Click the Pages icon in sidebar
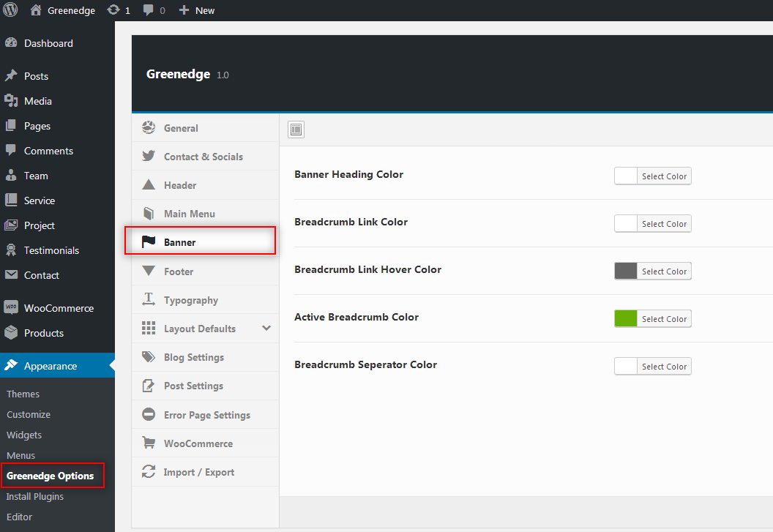The image size is (773, 532). coord(11,126)
